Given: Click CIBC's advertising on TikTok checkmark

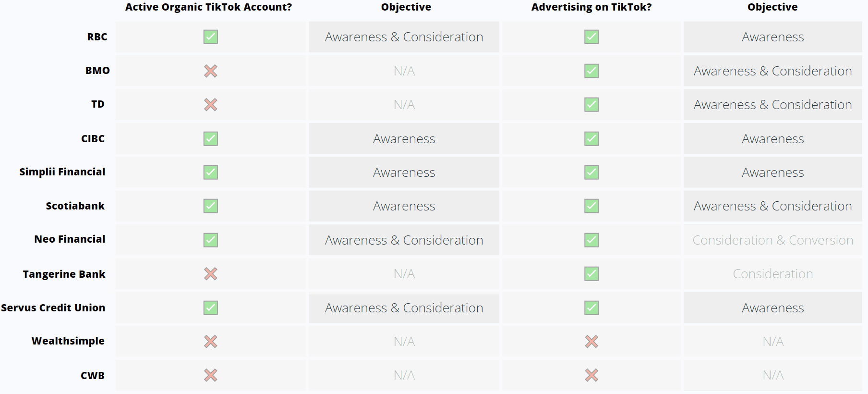Looking at the screenshot, I should 591,139.
